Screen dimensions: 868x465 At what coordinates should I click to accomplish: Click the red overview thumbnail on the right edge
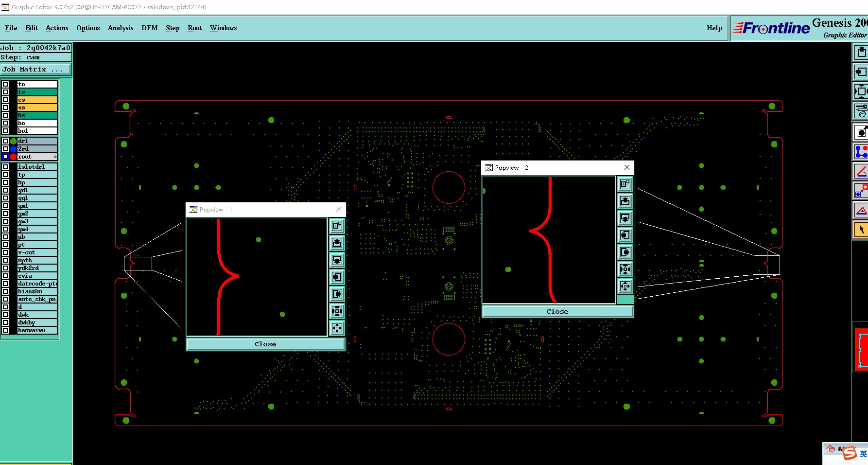coord(861,349)
